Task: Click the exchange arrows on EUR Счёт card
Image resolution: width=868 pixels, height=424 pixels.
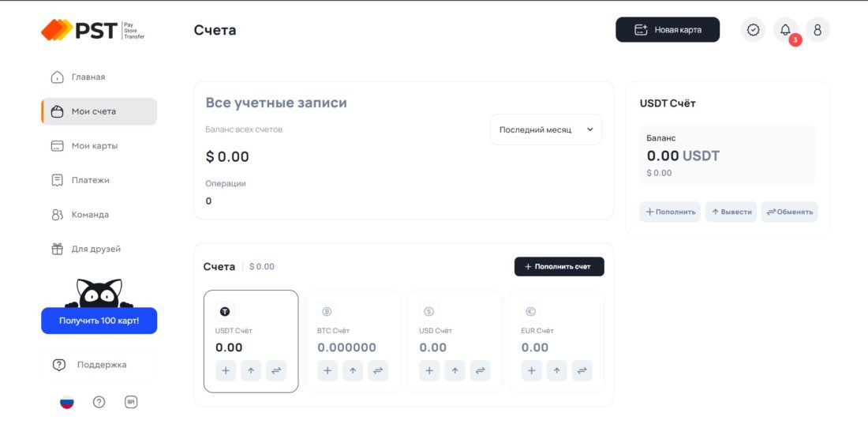Action: (x=582, y=370)
